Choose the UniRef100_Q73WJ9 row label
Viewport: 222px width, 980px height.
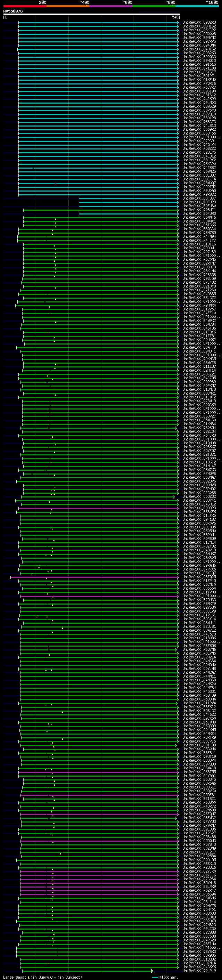point(199,401)
